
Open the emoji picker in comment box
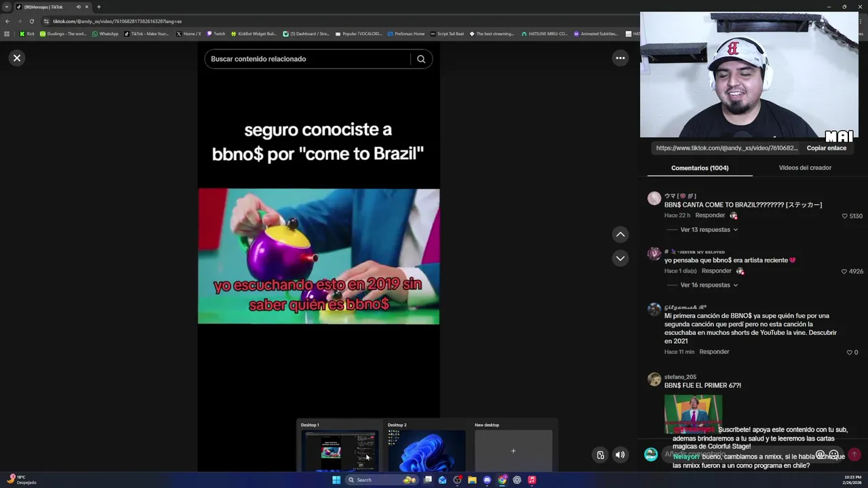pos(834,455)
